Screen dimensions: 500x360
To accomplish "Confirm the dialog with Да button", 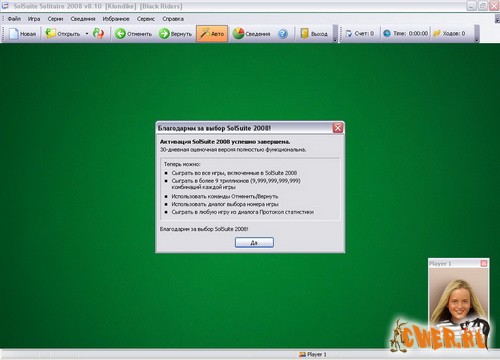I will click(x=254, y=242).
